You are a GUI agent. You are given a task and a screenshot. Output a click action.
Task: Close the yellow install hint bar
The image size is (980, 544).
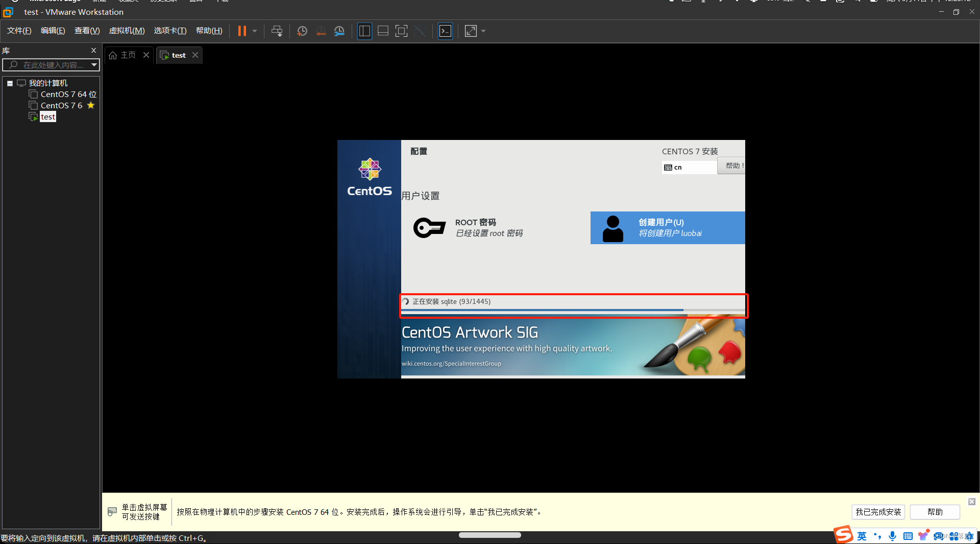[972, 502]
